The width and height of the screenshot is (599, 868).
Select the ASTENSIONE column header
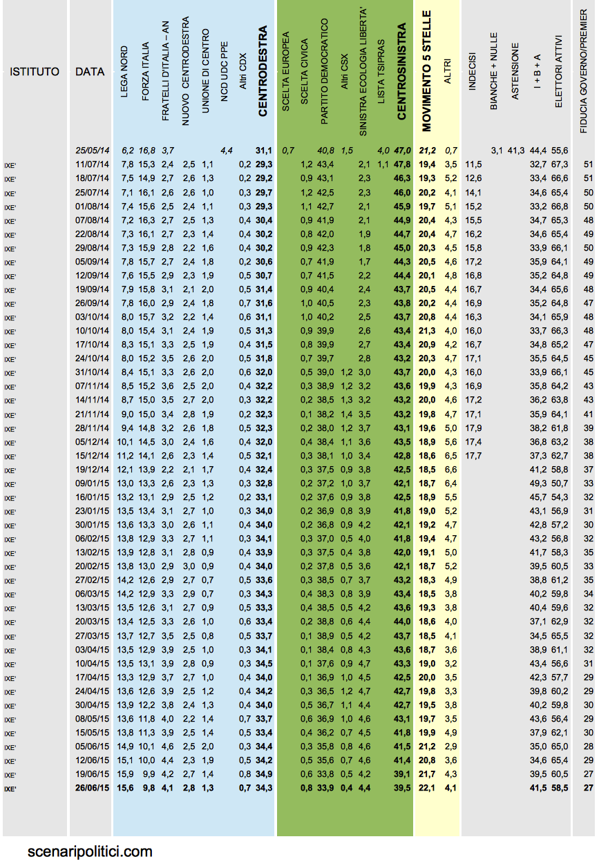click(515, 72)
